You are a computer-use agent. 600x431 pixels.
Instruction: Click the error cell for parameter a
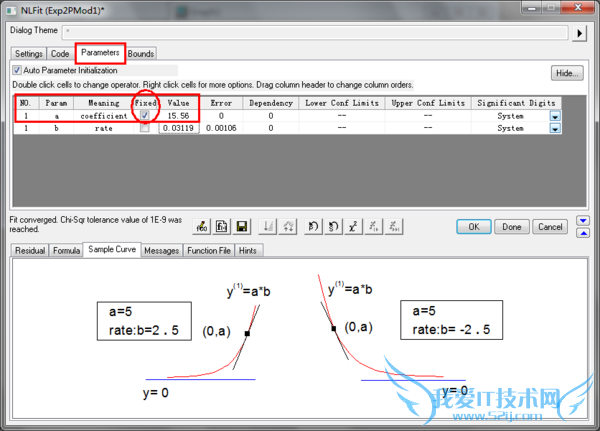click(x=221, y=116)
